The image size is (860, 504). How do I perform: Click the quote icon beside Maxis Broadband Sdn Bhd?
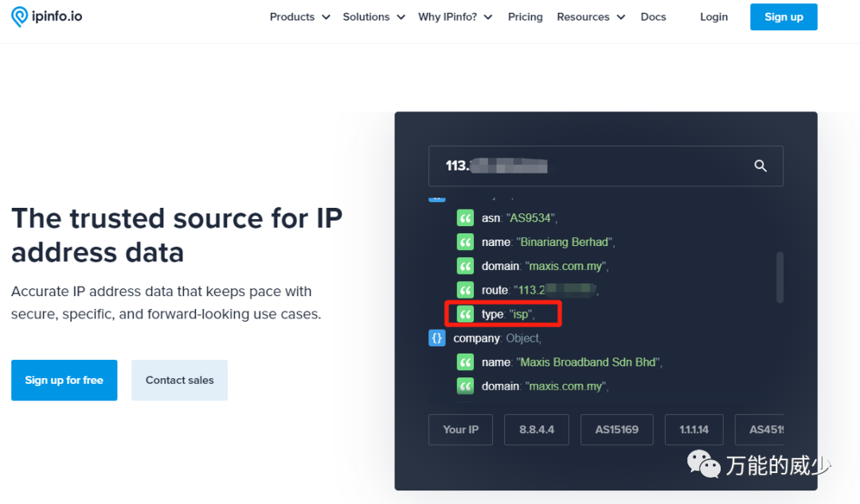pyautogui.click(x=465, y=362)
